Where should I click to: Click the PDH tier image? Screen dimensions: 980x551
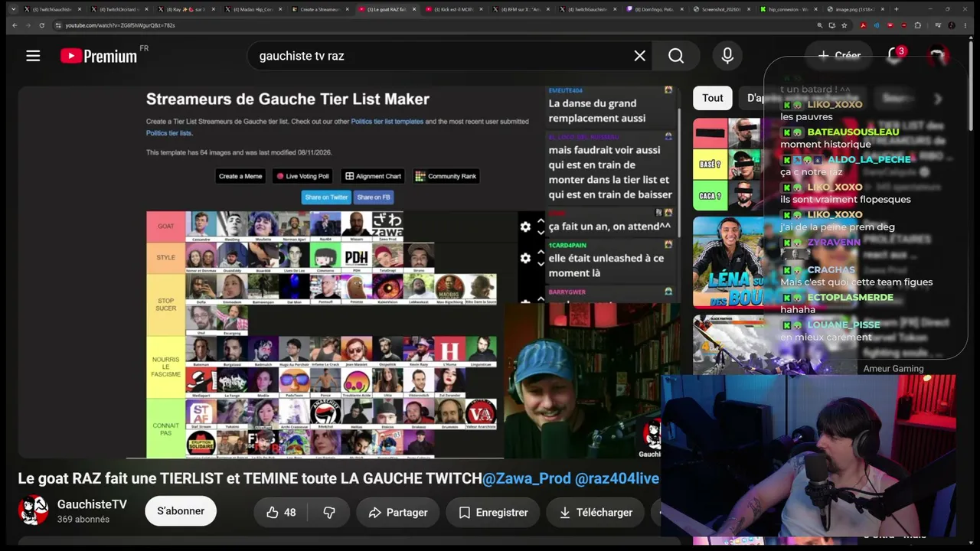coord(356,258)
